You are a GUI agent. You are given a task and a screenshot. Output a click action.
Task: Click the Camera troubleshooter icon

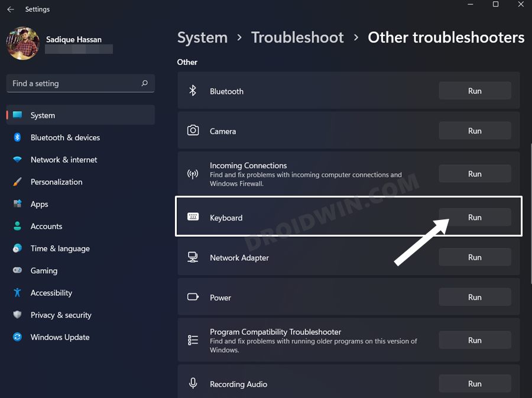pos(192,130)
